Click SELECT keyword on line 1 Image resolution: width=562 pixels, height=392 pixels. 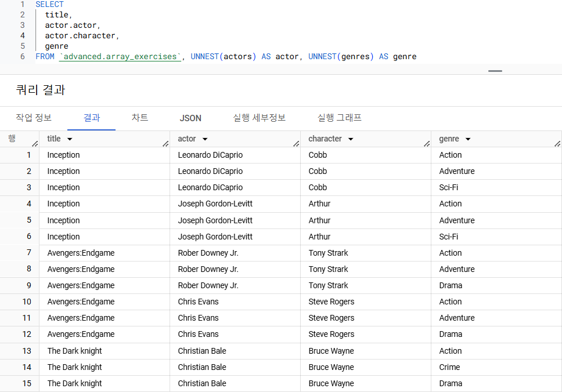click(x=49, y=4)
